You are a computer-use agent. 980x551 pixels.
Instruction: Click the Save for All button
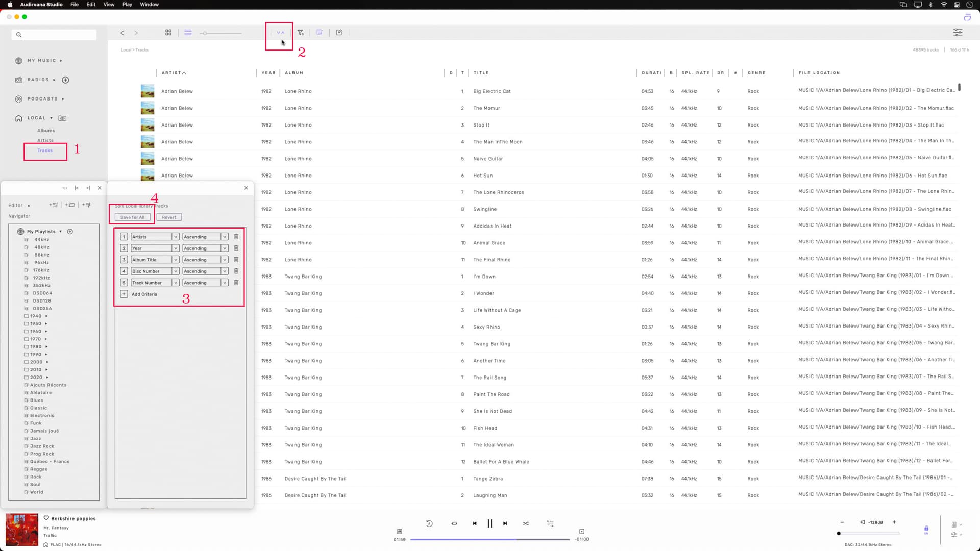pos(132,217)
